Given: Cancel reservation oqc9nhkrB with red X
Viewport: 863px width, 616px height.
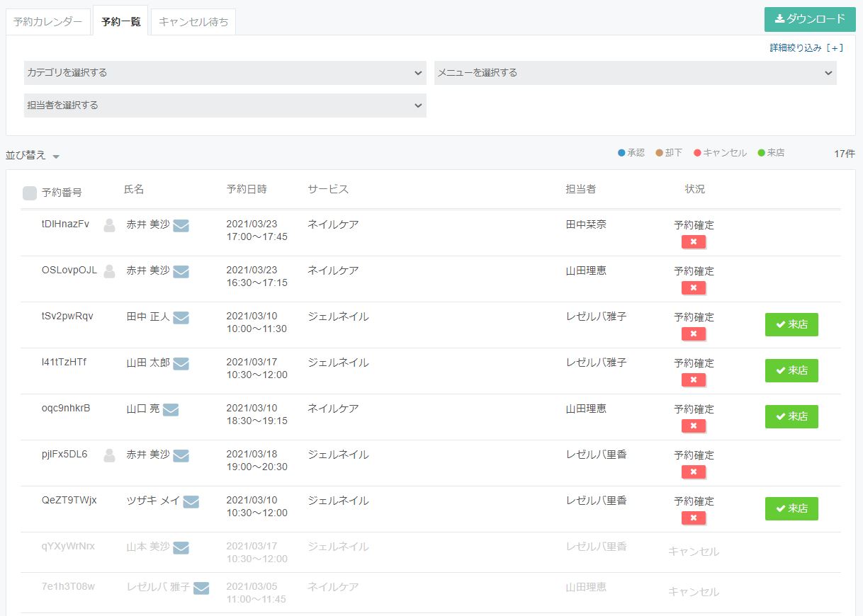Looking at the screenshot, I should tap(694, 426).
